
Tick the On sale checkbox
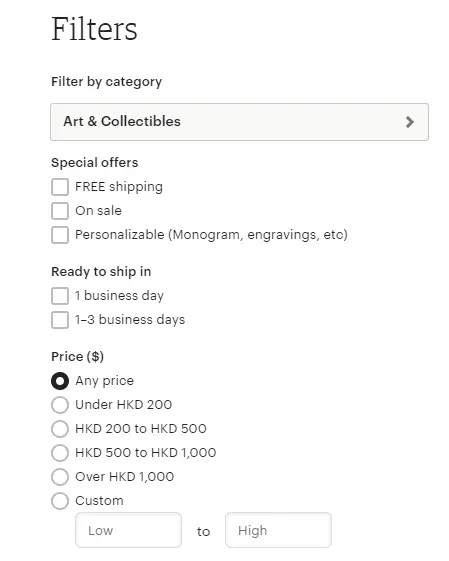(x=60, y=211)
